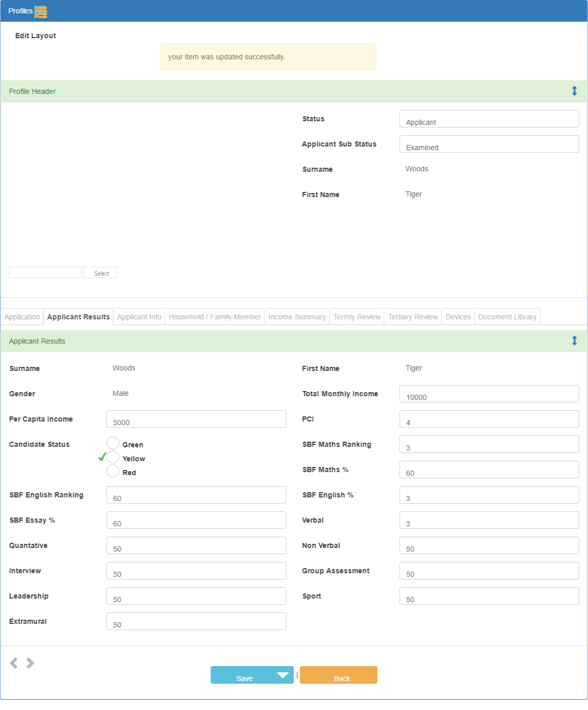
Task: Click the Edit Layout link
Action: 36,36
